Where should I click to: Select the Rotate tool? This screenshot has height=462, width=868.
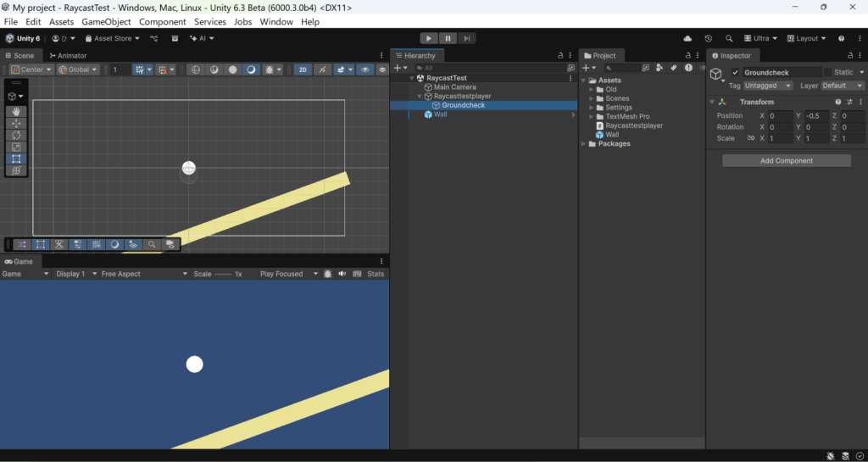16,135
